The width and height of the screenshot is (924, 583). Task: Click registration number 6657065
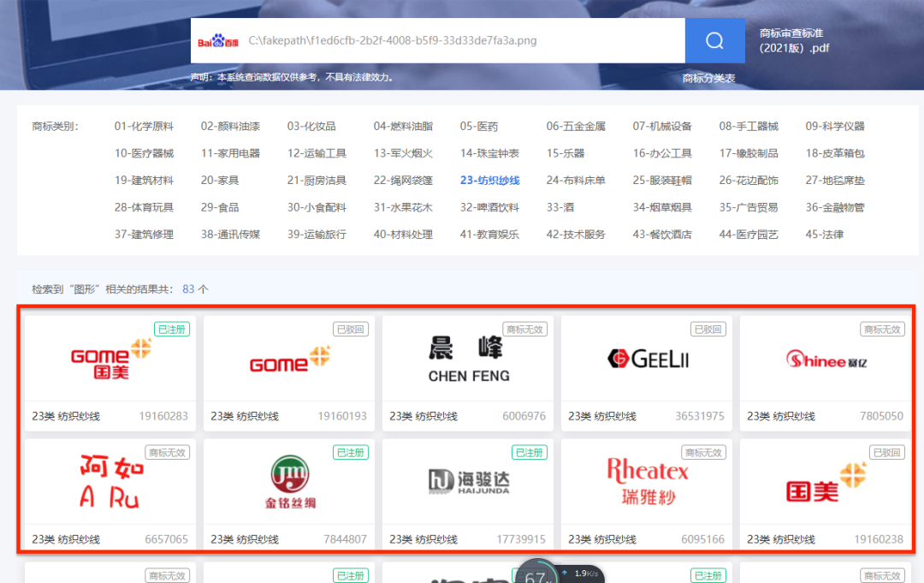pos(166,539)
